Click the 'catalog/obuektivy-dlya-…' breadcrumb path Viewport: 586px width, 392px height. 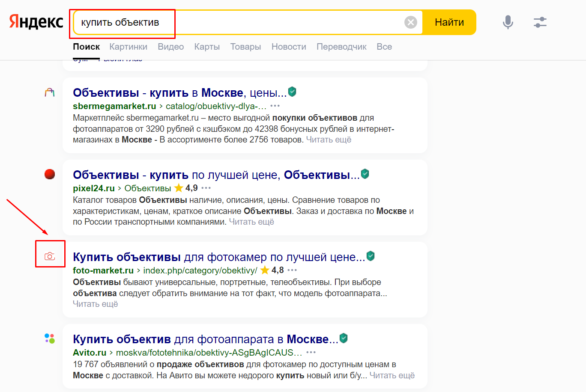pyautogui.click(x=216, y=106)
